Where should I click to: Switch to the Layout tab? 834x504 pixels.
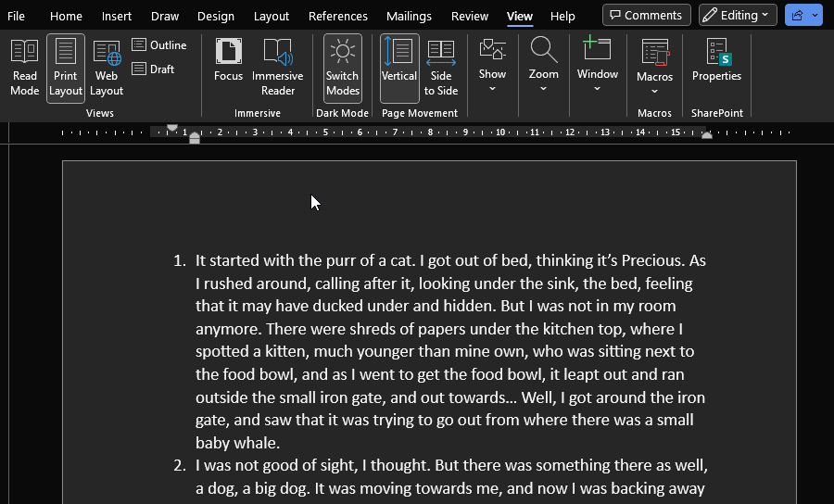pyautogui.click(x=272, y=16)
